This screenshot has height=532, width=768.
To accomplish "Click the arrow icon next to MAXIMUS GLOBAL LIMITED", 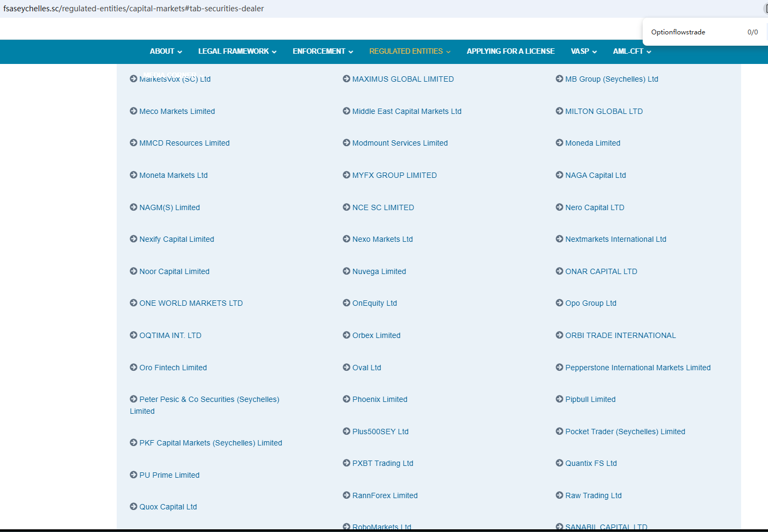I will coord(346,78).
